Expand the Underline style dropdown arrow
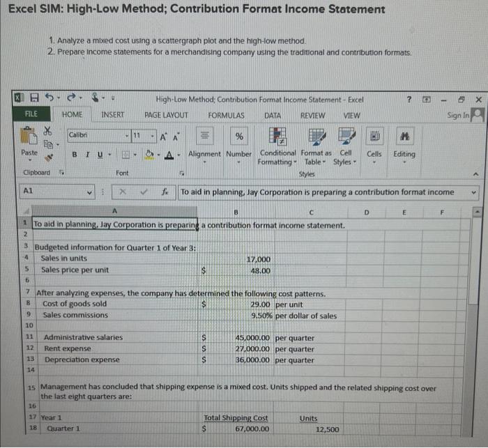The image size is (488, 448). tap(109, 155)
